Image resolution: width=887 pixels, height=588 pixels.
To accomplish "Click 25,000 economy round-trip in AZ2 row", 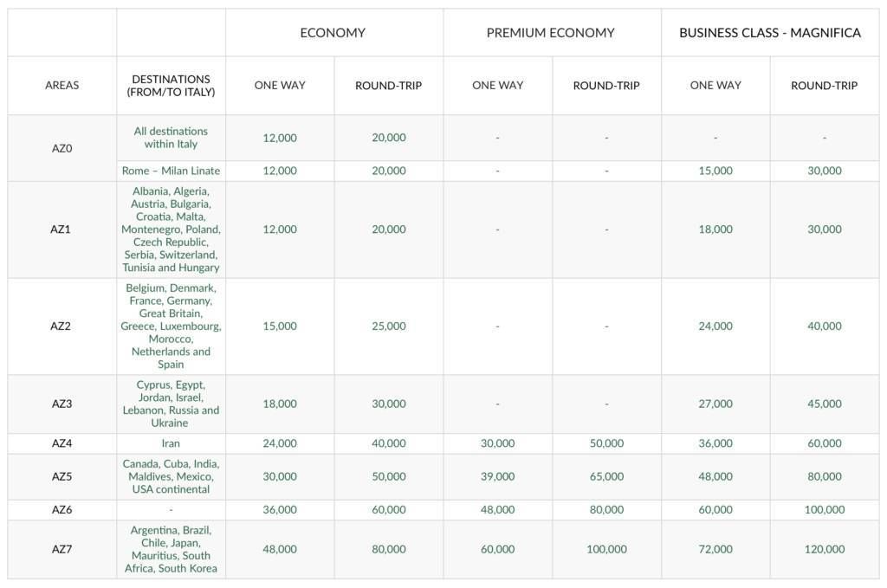I will click(x=389, y=326).
